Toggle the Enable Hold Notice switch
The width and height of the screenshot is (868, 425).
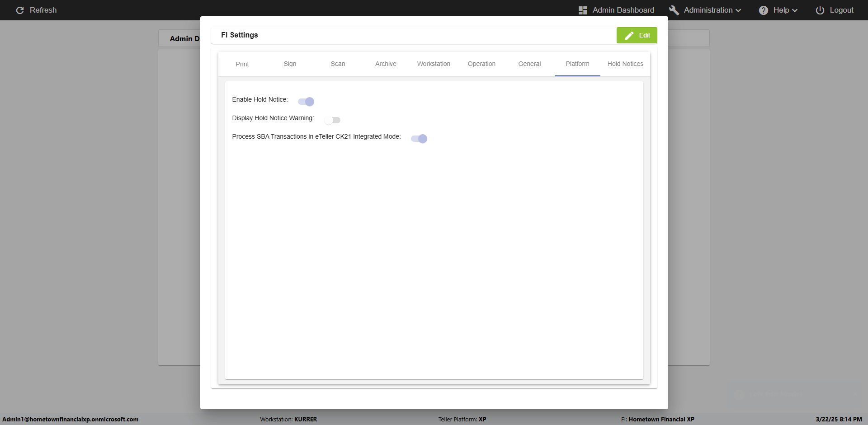tap(306, 101)
